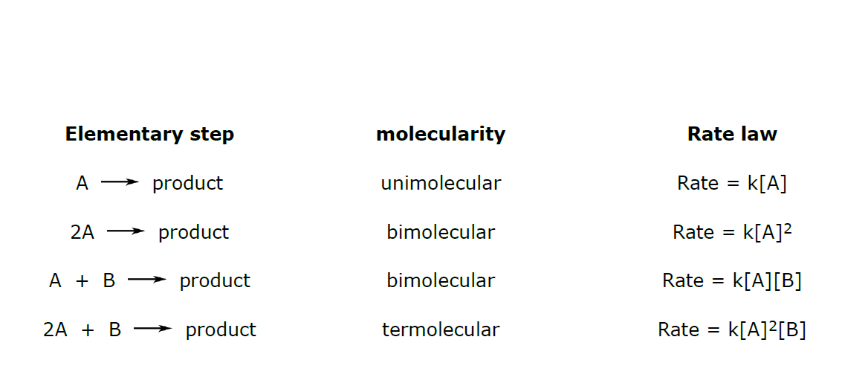Click "product" in the A + B step
The height and width of the screenshot is (392, 868).
(215, 280)
